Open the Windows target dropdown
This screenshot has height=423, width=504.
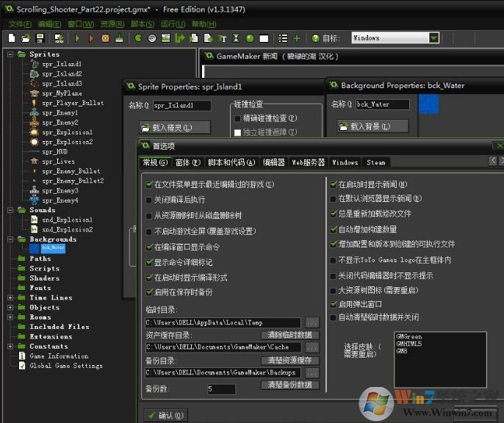click(x=433, y=38)
